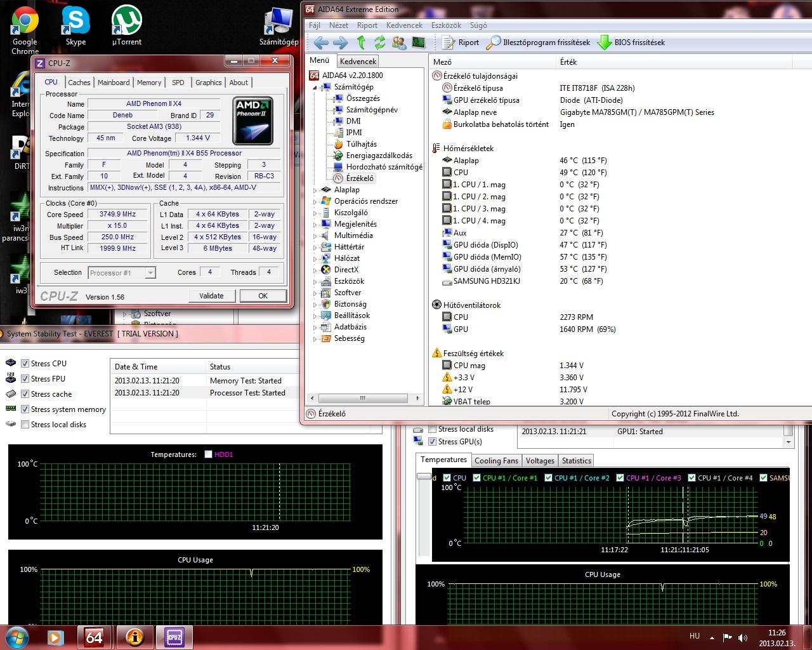The height and width of the screenshot is (650, 812).
Task: Click the green up-level arrow in AIDA64 toolbar
Action: [361, 43]
